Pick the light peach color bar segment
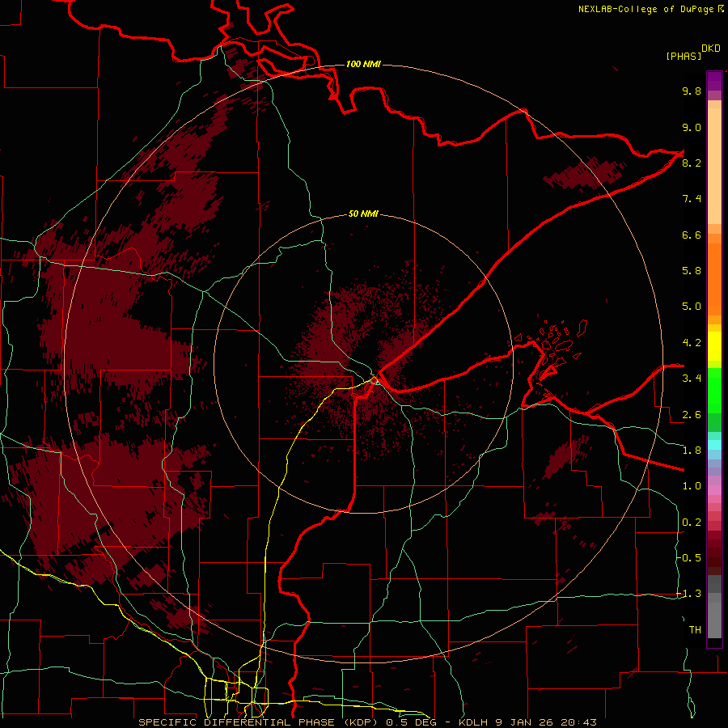This screenshot has width=728, height=728. [714, 166]
